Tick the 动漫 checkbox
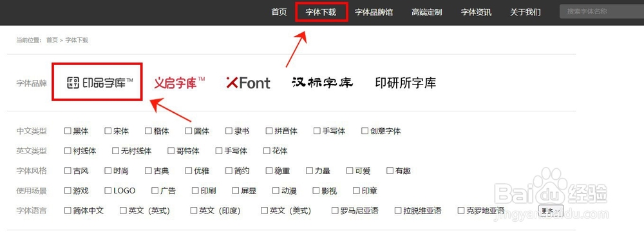 [275, 190]
